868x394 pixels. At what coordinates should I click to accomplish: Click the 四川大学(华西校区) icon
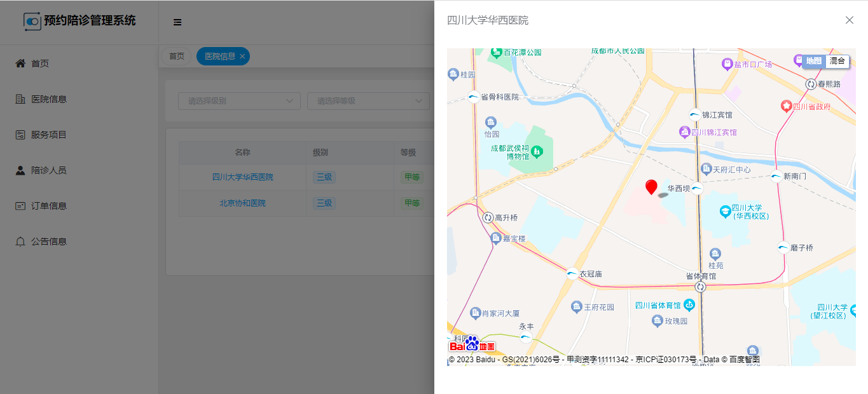[x=725, y=211]
